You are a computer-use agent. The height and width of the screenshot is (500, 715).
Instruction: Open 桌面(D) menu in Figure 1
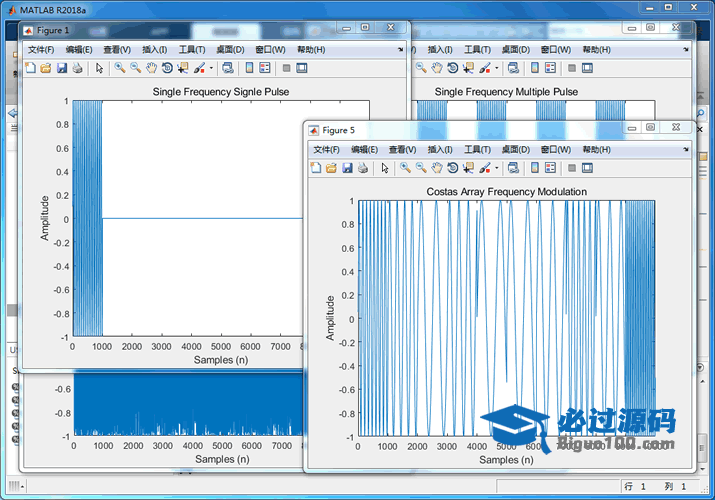point(230,50)
